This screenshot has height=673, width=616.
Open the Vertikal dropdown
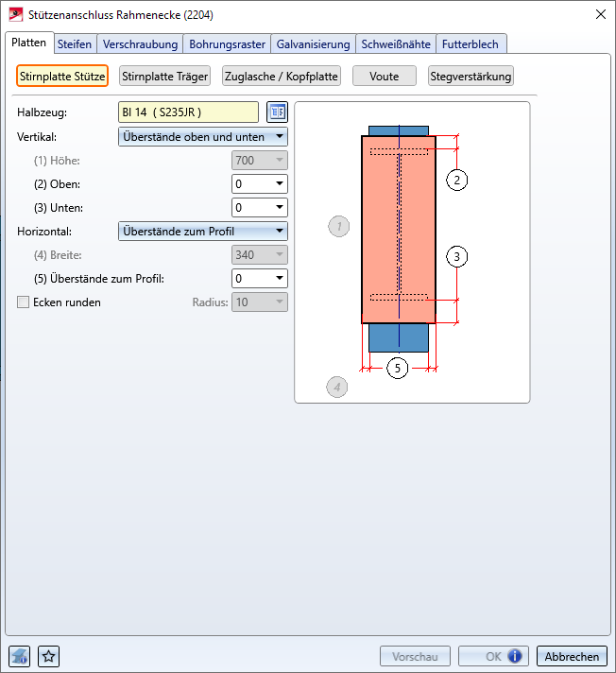(x=203, y=137)
